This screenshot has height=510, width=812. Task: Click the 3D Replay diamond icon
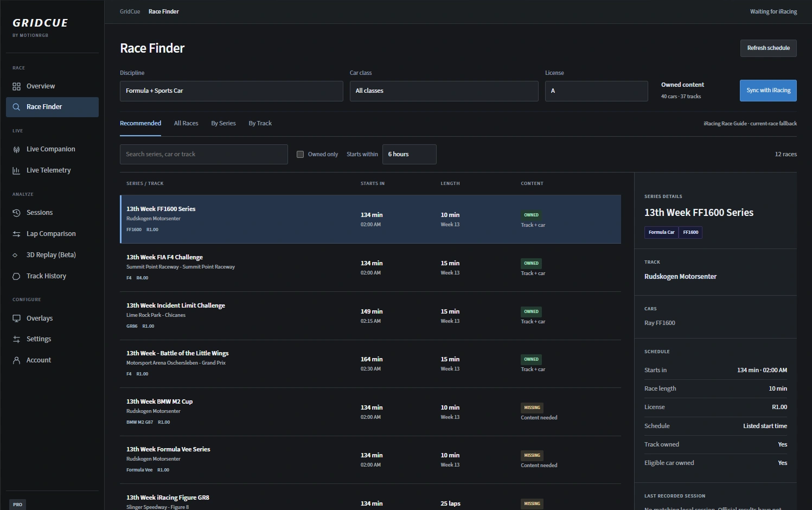pos(15,255)
